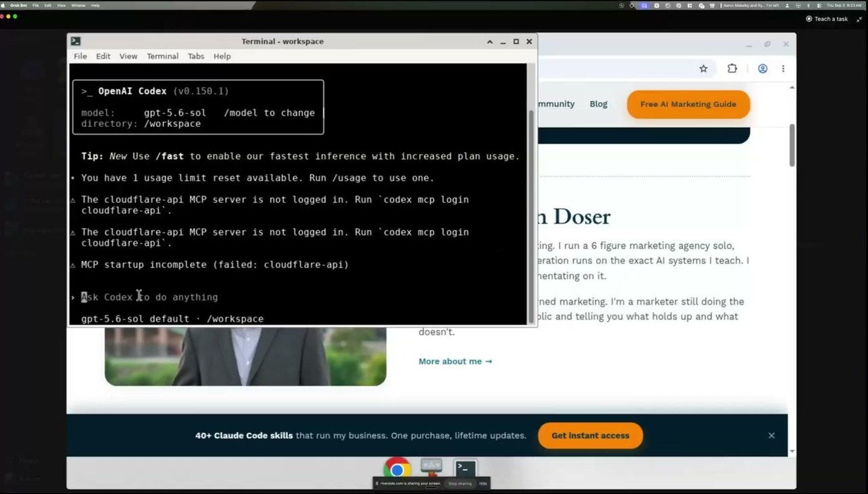Open the Terminal Edit menu
The image size is (868, 494).
(103, 56)
